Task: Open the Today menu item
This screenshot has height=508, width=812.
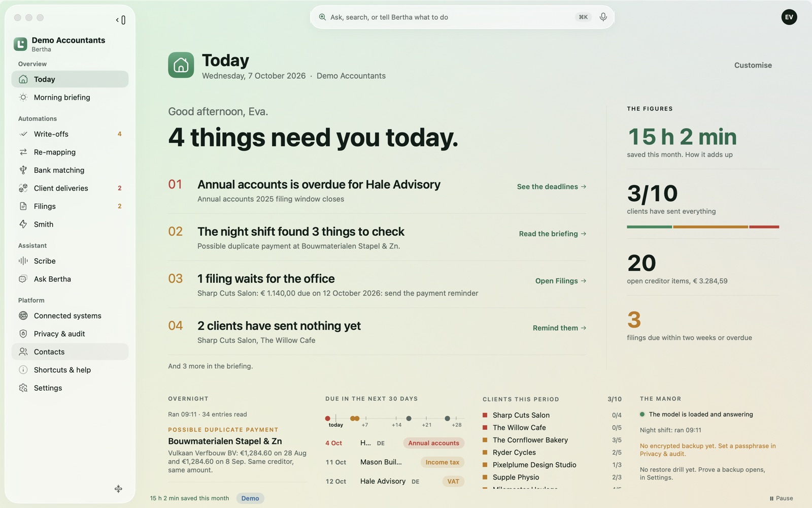Action: 70,79
